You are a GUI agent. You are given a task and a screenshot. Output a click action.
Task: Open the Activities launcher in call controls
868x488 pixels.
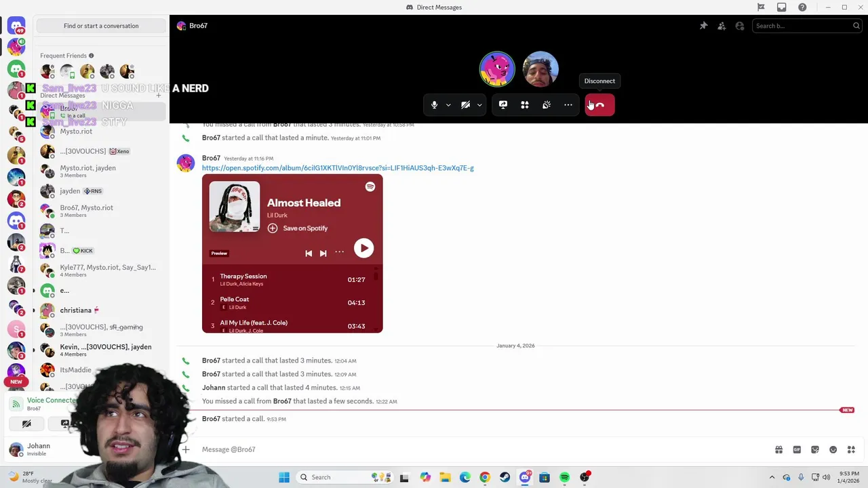525,105
